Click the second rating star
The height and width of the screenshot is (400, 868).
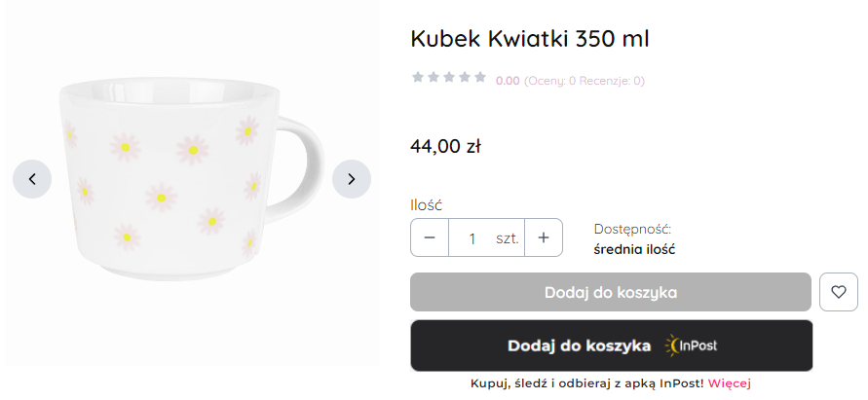pyautogui.click(x=434, y=77)
